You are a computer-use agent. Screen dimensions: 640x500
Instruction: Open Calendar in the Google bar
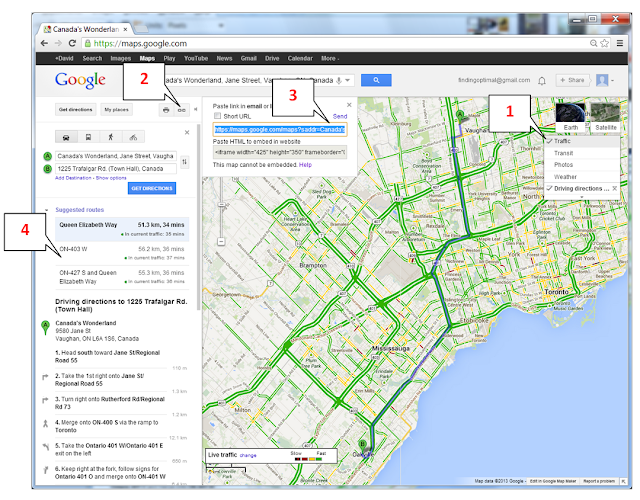(x=300, y=58)
